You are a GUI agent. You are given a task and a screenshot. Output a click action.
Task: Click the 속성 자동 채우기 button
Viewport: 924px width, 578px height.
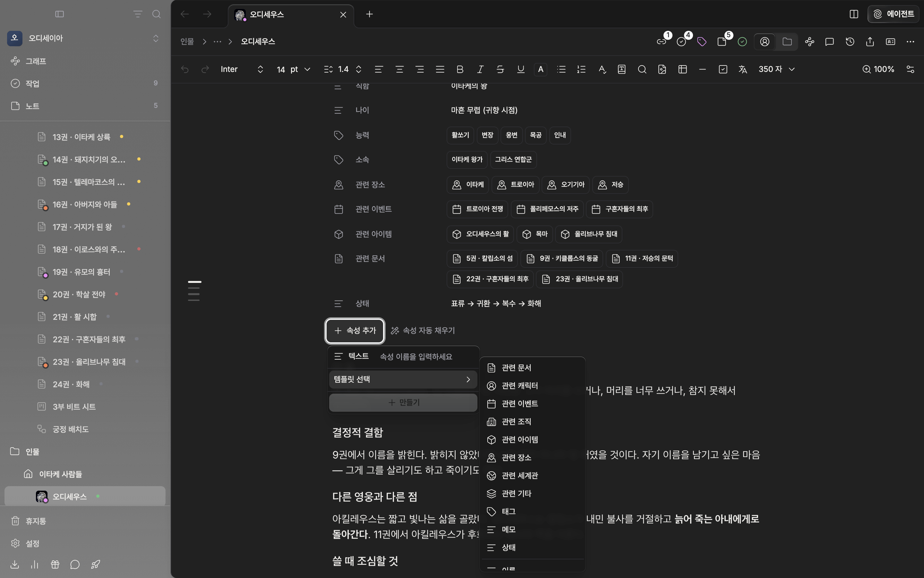click(x=423, y=331)
